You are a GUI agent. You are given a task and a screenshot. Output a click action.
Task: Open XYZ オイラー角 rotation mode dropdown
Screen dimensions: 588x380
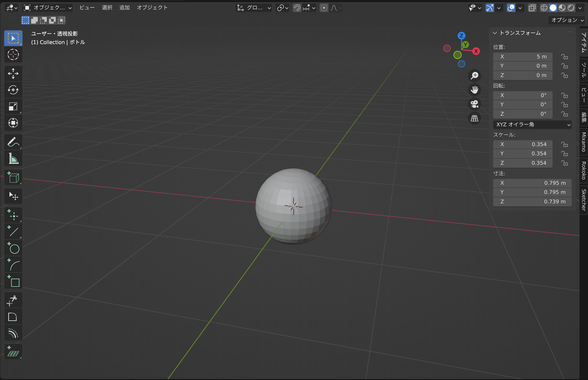click(532, 125)
